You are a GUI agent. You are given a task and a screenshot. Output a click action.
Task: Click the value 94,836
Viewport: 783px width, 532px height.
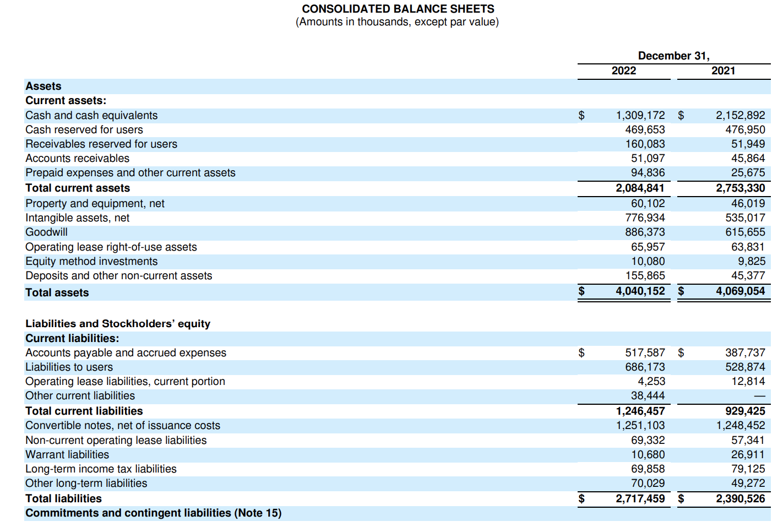648,172
